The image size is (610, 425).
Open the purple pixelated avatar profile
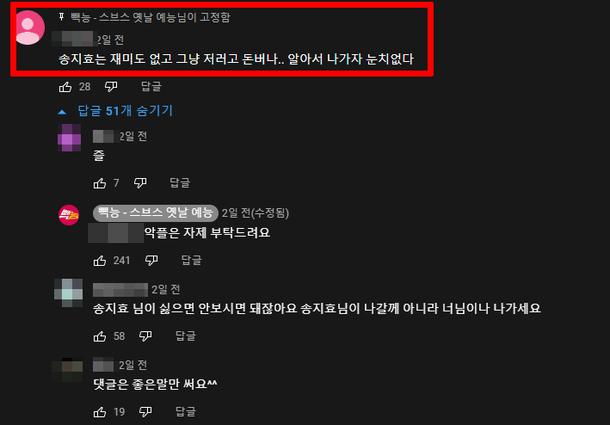tap(69, 138)
